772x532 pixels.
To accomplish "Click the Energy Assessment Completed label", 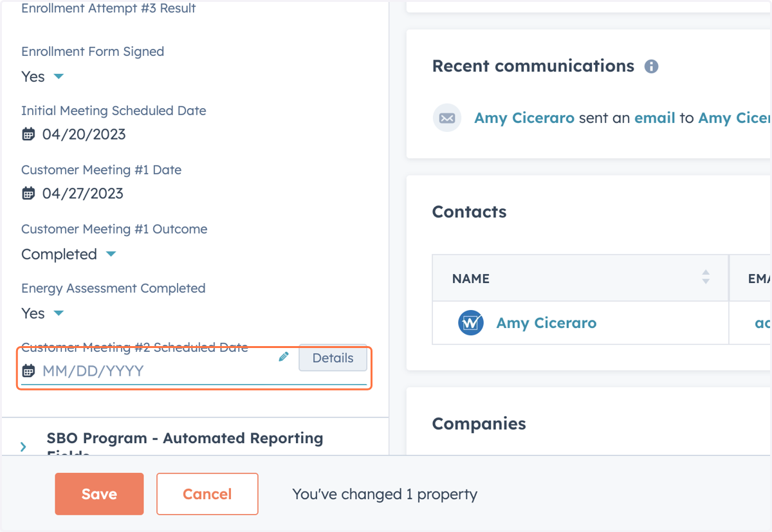I will (x=113, y=288).
